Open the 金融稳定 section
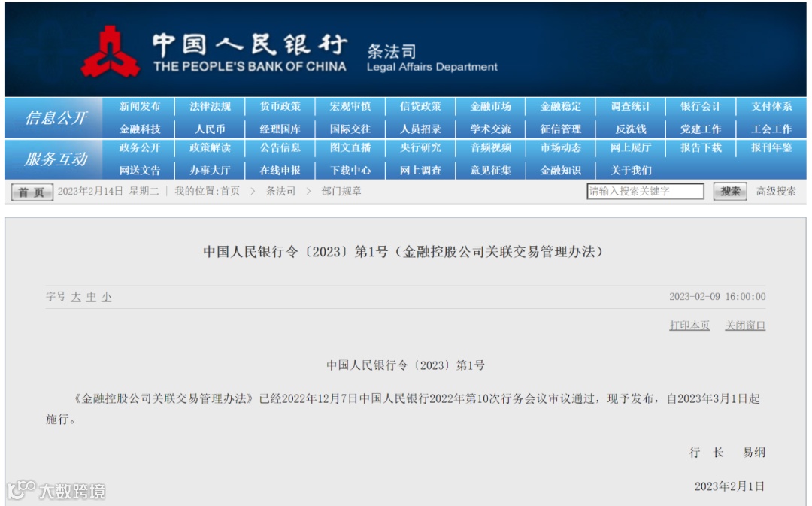This screenshot has width=812, height=506. coord(561,106)
